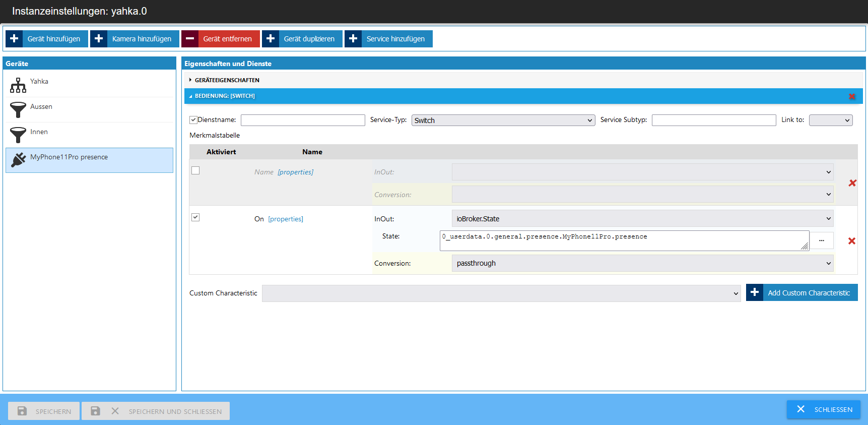The height and width of the screenshot is (425, 868).
Task: Click the Gerät duplizieren button
Action: click(302, 39)
